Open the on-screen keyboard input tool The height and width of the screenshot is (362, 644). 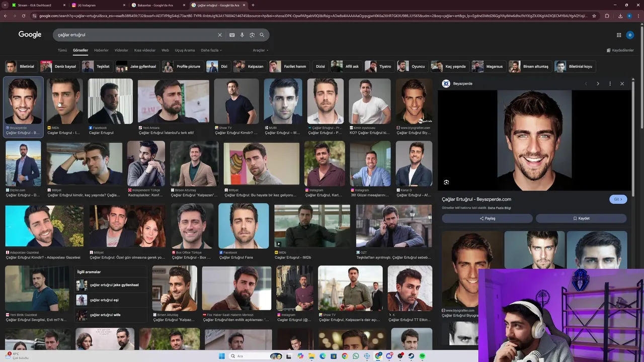pos(232,35)
